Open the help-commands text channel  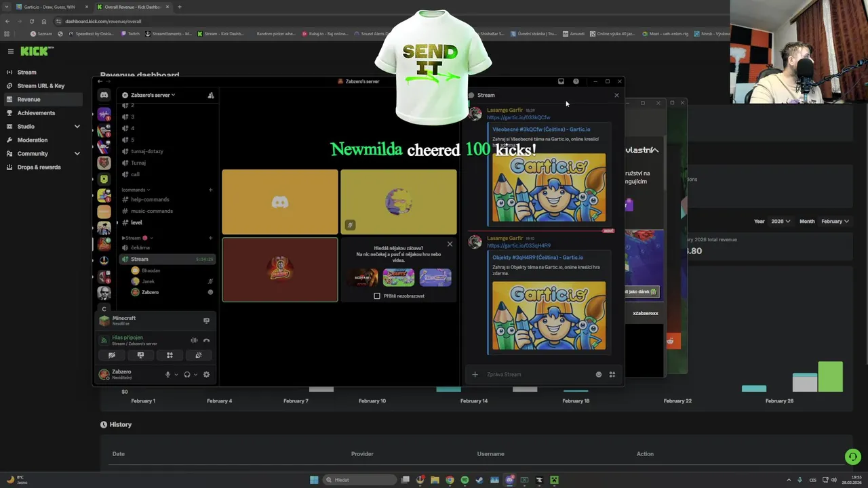click(x=167, y=199)
